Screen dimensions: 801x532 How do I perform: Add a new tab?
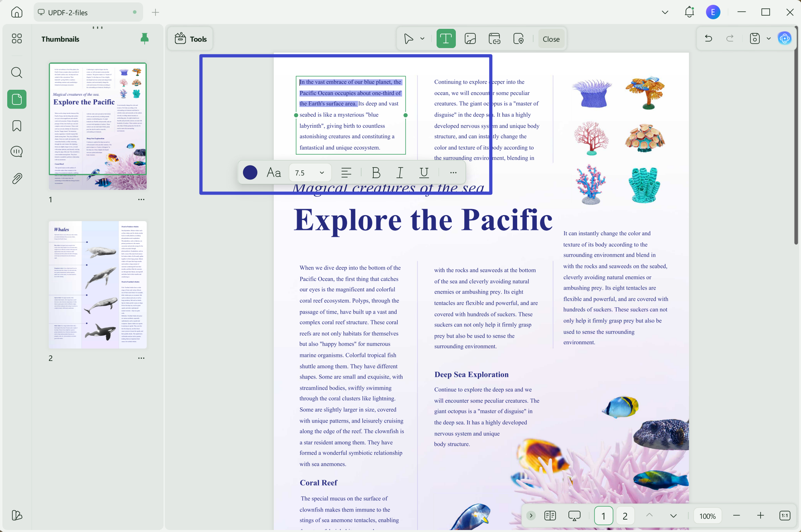click(156, 12)
